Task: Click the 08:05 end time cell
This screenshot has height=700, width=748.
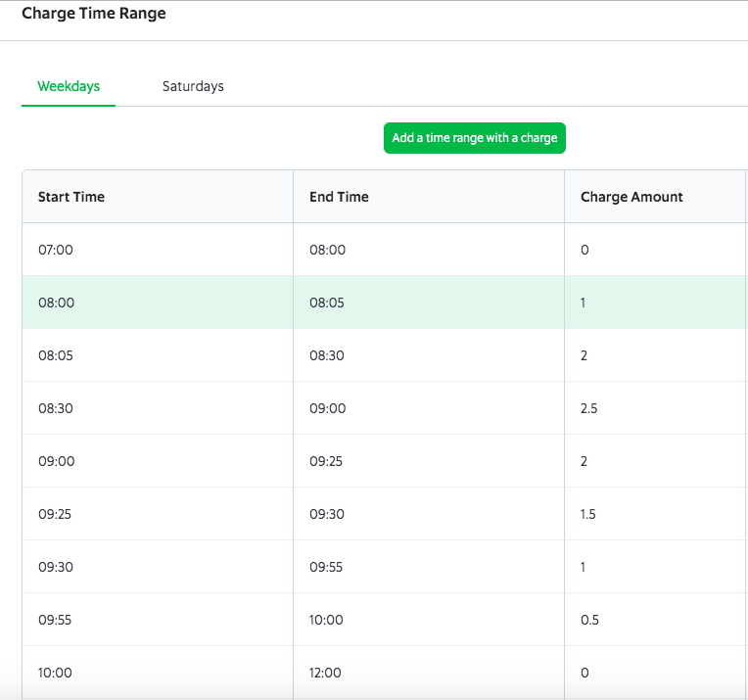Action: pos(327,303)
